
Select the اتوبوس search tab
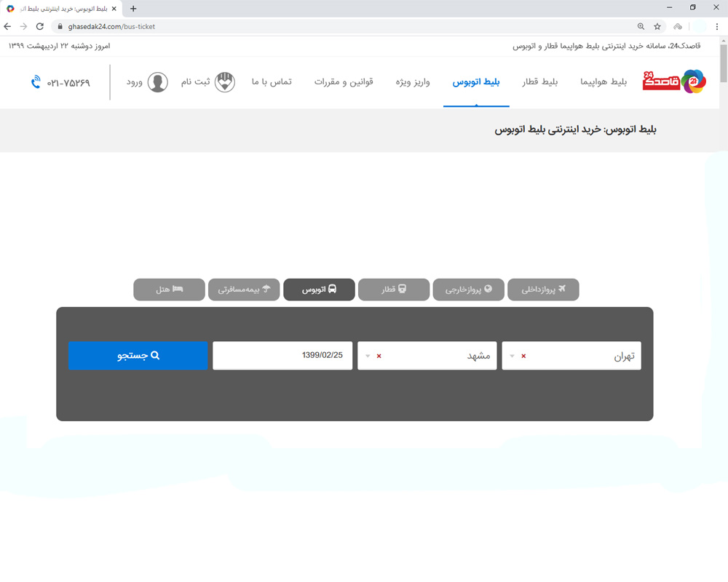point(319,290)
